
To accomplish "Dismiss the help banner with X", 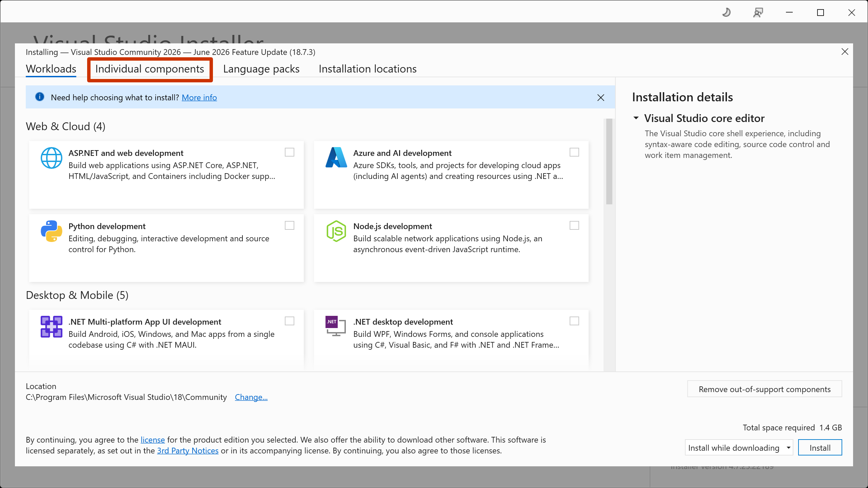I will pyautogui.click(x=601, y=98).
